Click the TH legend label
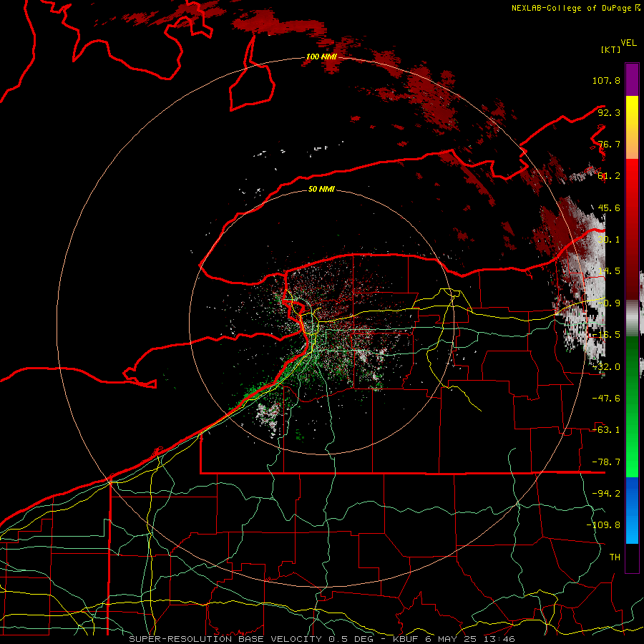The height and width of the screenshot is (644, 644). pyautogui.click(x=615, y=557)
